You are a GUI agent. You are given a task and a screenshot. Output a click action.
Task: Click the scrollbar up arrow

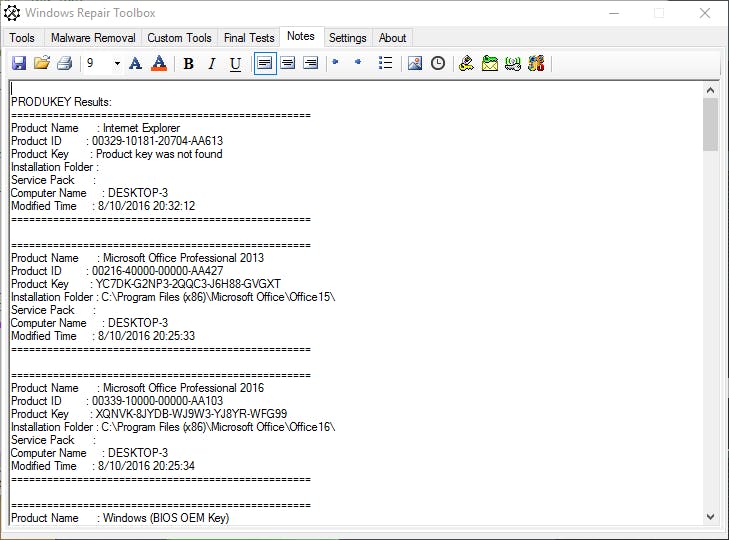click(x=710, y=90)
